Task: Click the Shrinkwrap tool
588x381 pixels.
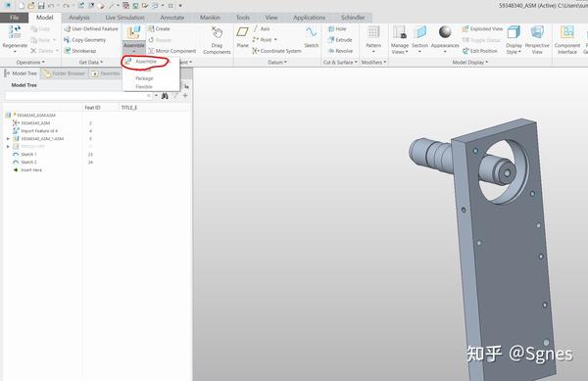Action: click(80, 51)
